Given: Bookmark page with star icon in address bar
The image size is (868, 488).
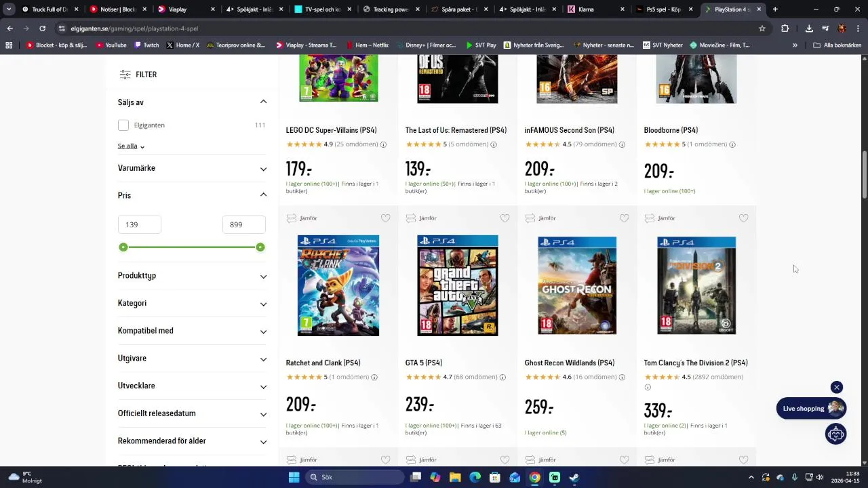Looking at the screenshot, I should (x=762, y=28).
